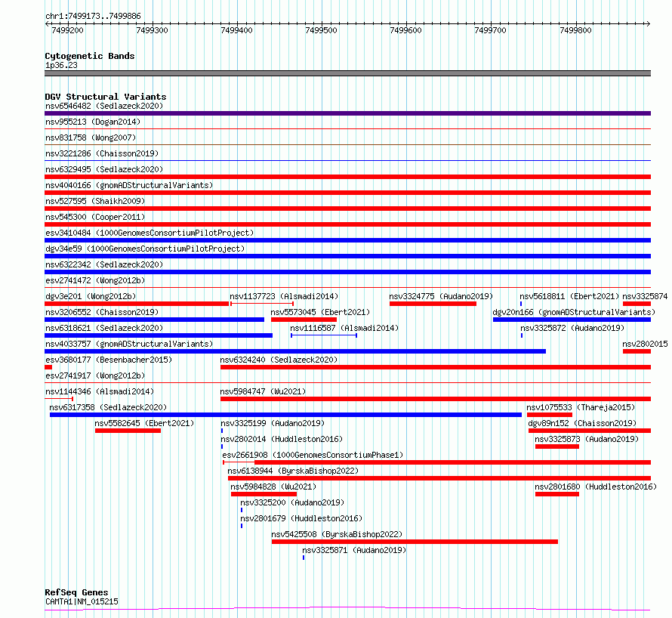Click nsv5618811 (Ebert2021) label
672x618 pixels.
coord(569,296)
